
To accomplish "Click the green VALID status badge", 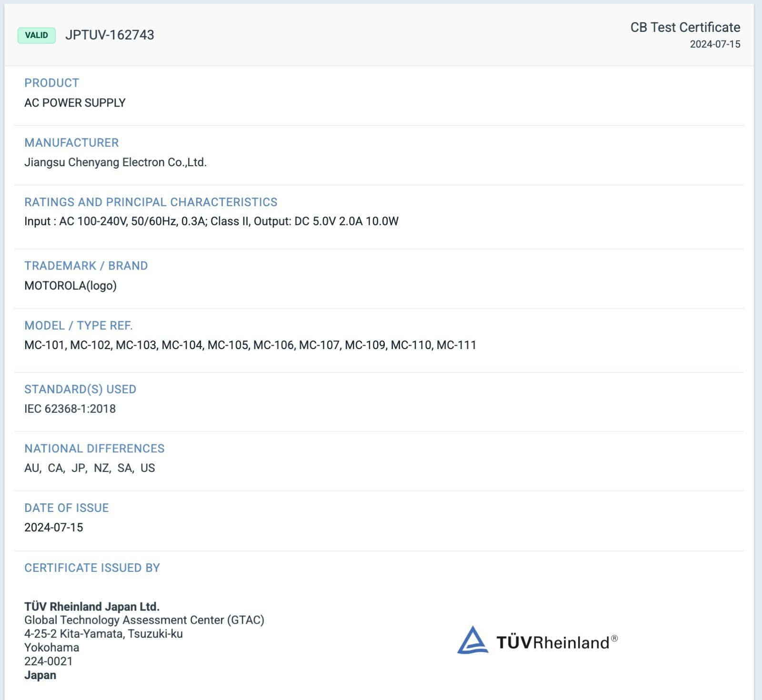I will coord(37,35).
